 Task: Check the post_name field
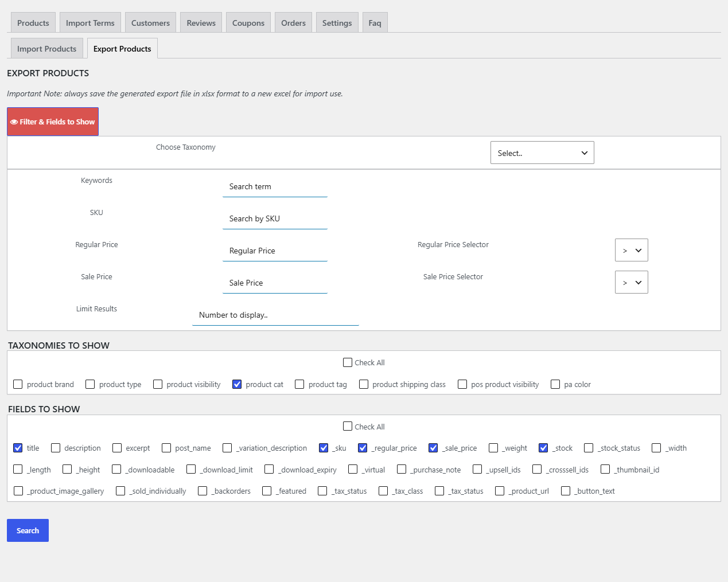[166, 448]
